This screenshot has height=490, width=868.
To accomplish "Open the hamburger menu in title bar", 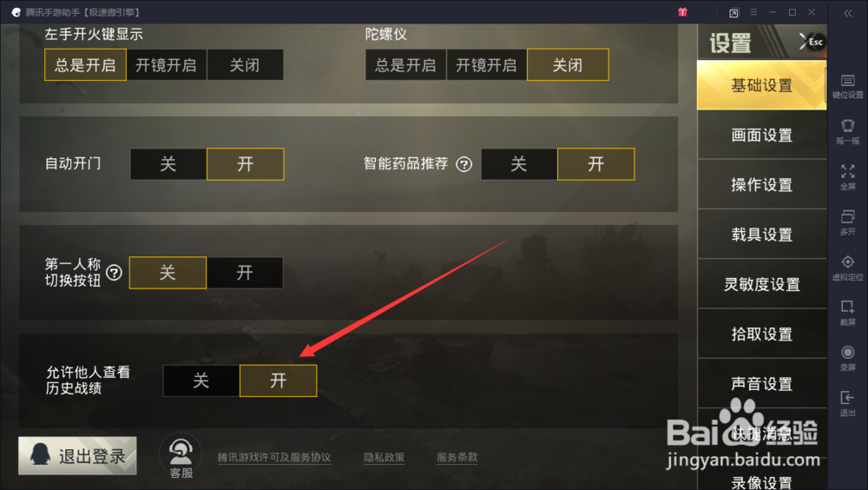I will pos(753,12).
